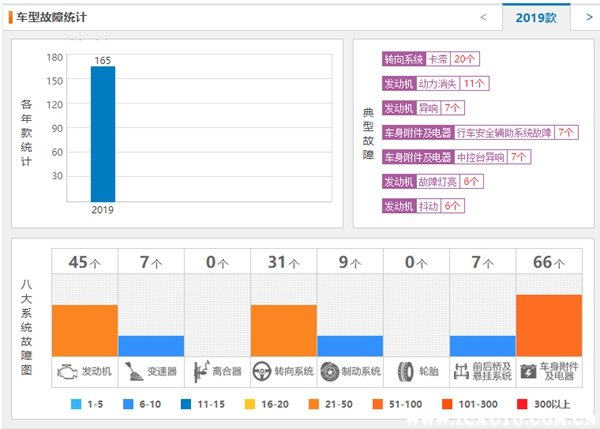600x429 pixels.
Task: Click the brake system (制动系统) icon
Action: coord(330,370)
